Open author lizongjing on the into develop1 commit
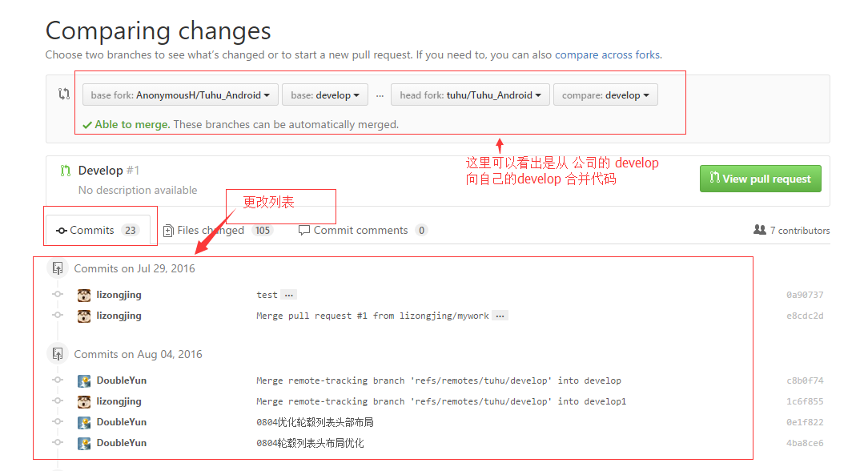This screenshot has width=868, height=471. coord(119,402)
